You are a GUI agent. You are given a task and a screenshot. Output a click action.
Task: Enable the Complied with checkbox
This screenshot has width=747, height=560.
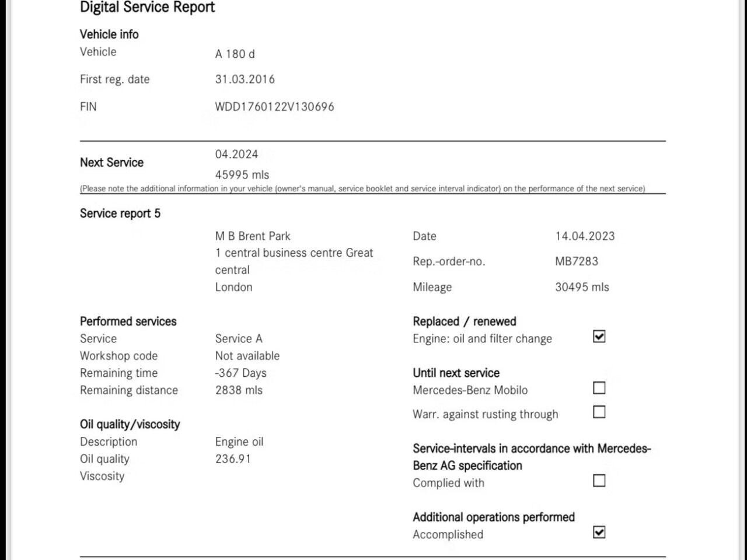tap(599, 481)
